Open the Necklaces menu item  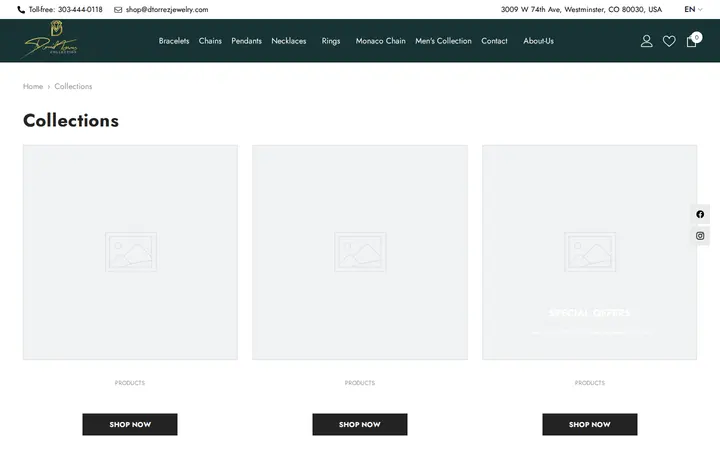click(x=288, y=41)
